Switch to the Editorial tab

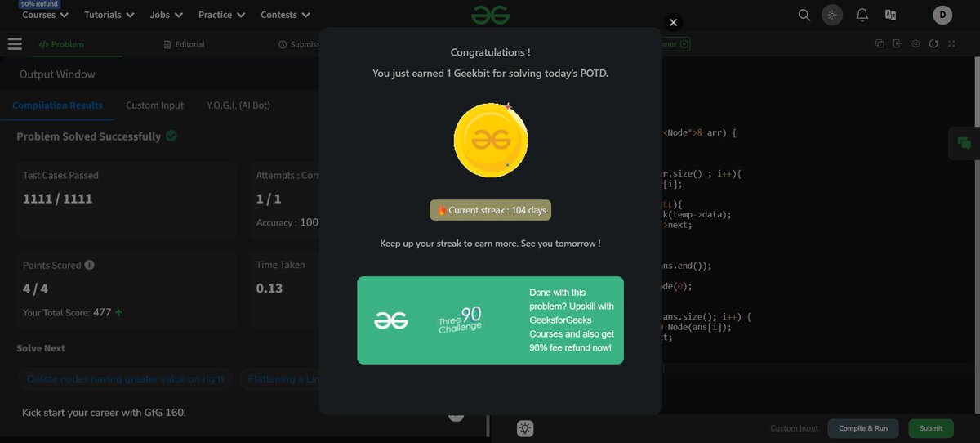tap(185, 44)
